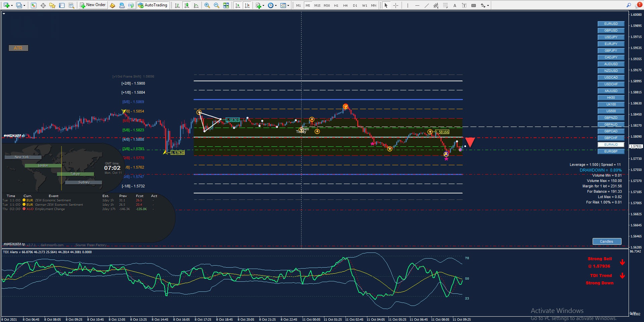Open the Data Window crosshair icon
This screenshot has height=322, width=644.
[43, 5]
